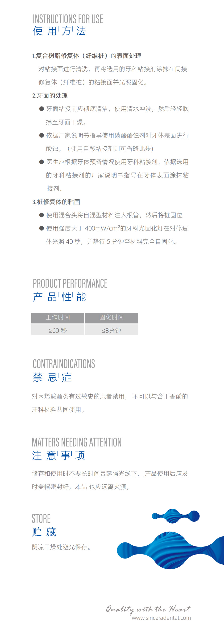224x644 pixels.
Task: Click the MATTERS NEEDING ATTENTION heading
Action: pos(77,442)
